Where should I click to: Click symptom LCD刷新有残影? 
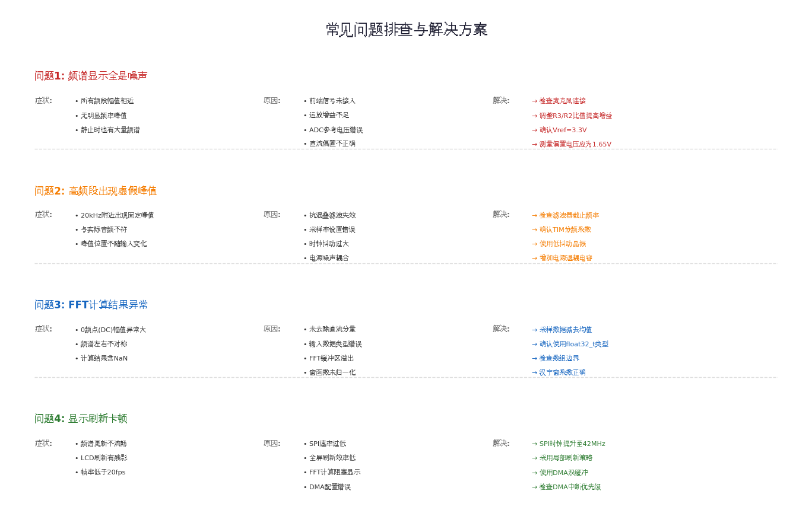pyautogui.click(x=104, y=458)
